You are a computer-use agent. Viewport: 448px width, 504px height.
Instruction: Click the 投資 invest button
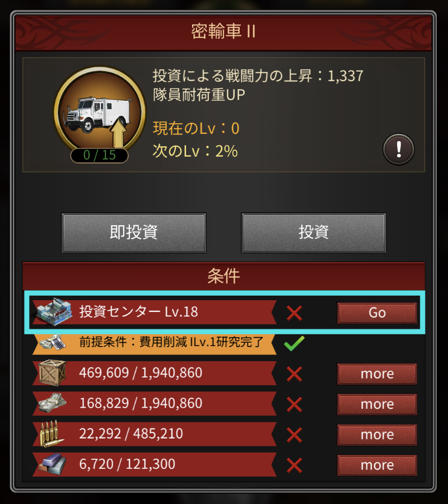[x=314, y=233]
